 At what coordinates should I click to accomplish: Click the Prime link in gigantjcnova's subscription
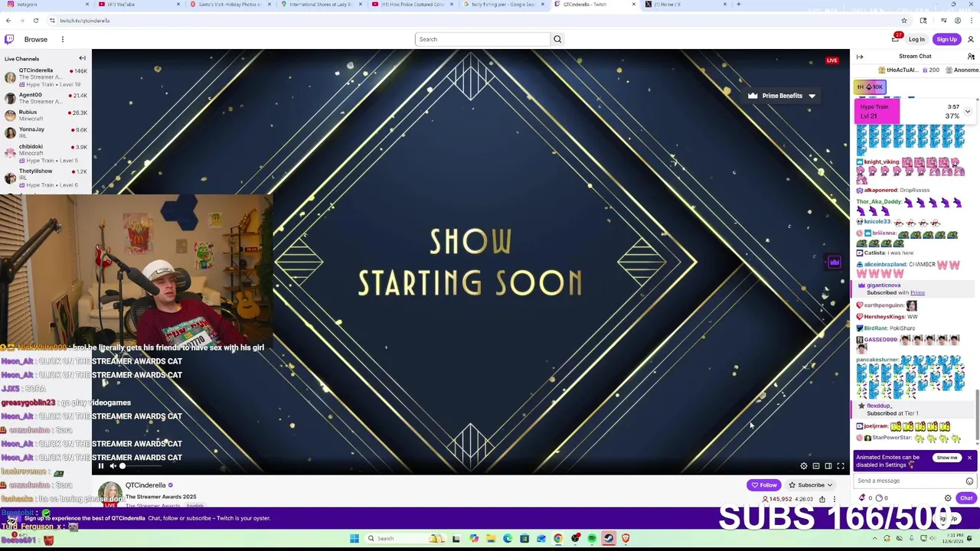click(917, 292)
